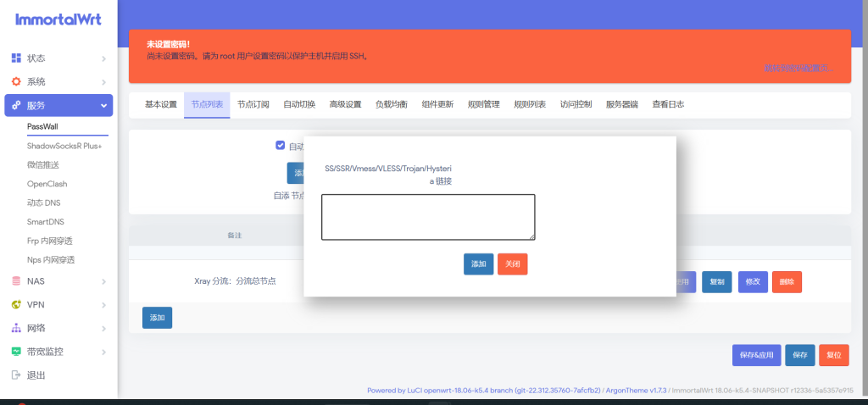Viewport: 868px width, 405px height.
Task: Close the dialog with 关闭 button
Action: [x=513, y=264]
